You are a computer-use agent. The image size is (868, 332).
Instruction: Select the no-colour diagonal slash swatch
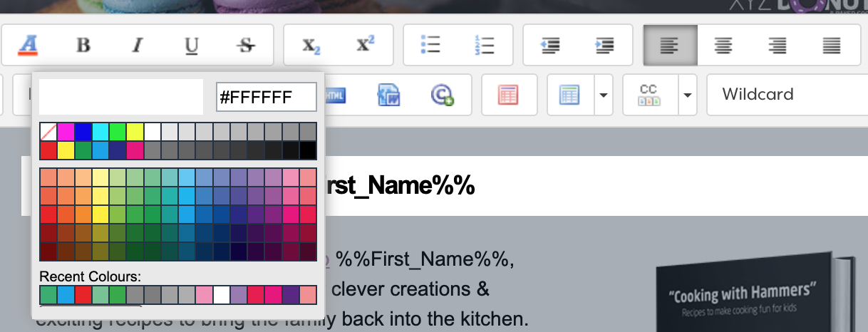48,132
